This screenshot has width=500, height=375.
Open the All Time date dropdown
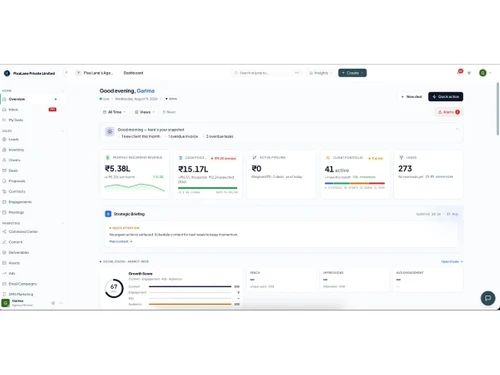[115, 112]
